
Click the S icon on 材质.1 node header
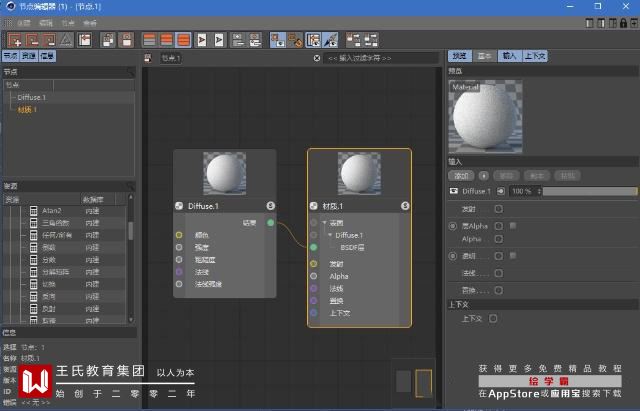coord(405,206)
